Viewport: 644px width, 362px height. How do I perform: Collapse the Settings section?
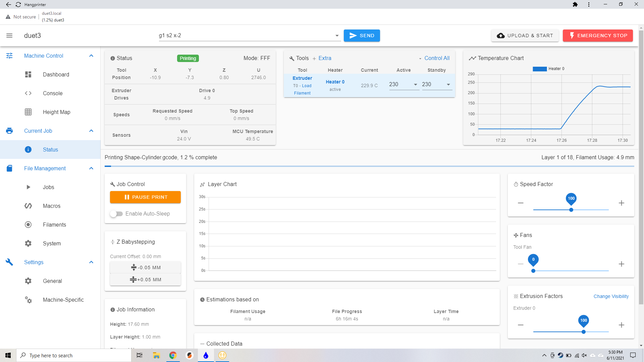pyautogui.click(x=91, y=262)
